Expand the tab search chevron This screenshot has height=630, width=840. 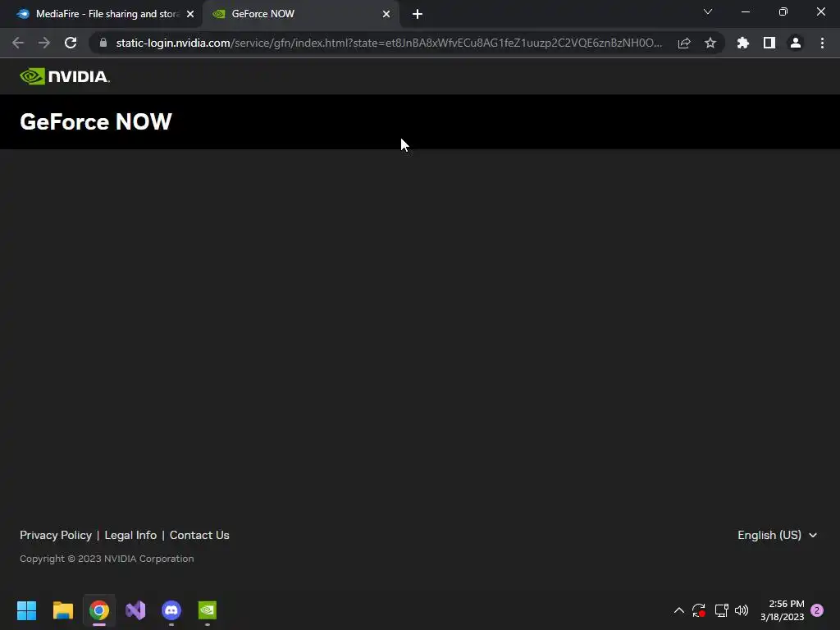pos(708,11)
